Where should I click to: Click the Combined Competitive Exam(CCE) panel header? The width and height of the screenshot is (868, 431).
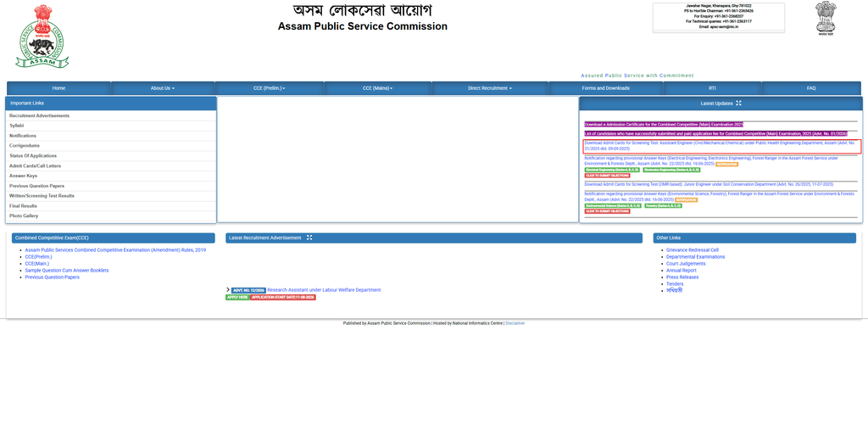115,238
